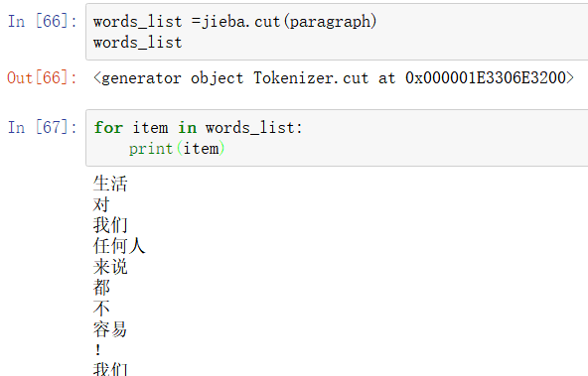Select the In [66] cell prompt

coord(43,21)
